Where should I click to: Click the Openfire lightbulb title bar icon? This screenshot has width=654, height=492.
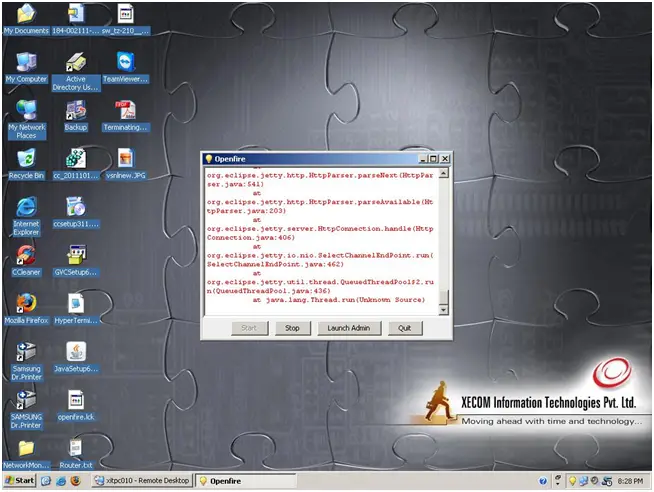tap(209, 159)
